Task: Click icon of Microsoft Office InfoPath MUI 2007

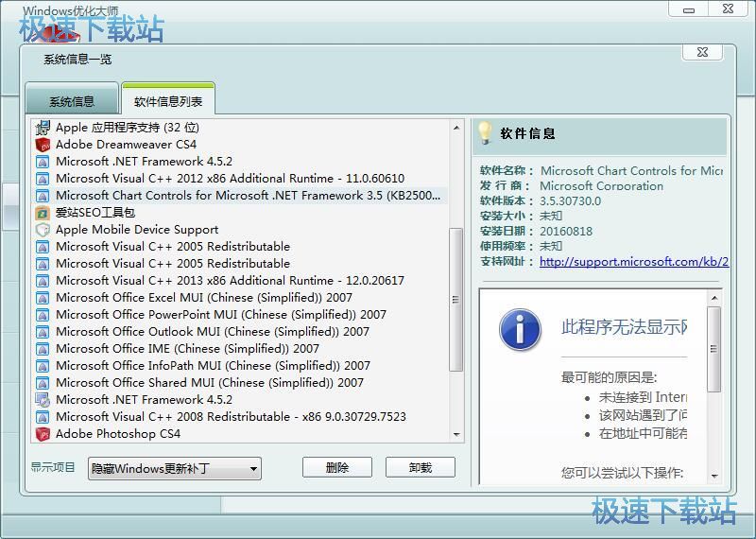Action: [43, 366]
